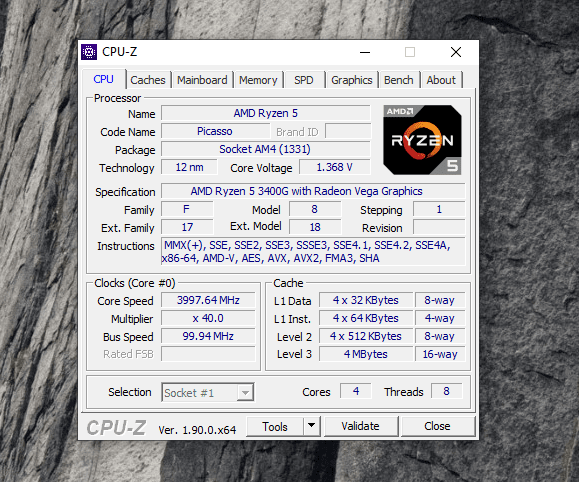The image size is (579, 482).
Task: Open the Bench tab
Action: (x=399, y=80)
